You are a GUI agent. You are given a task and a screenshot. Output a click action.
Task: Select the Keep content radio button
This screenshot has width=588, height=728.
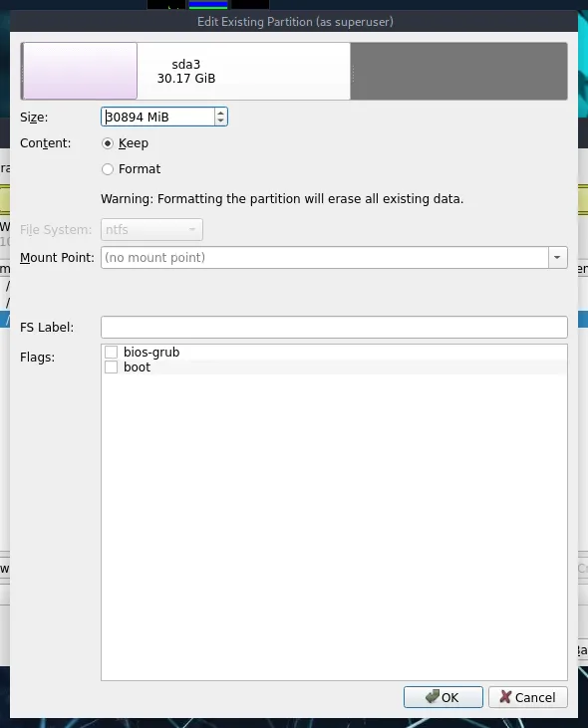[x=108, y=143]
